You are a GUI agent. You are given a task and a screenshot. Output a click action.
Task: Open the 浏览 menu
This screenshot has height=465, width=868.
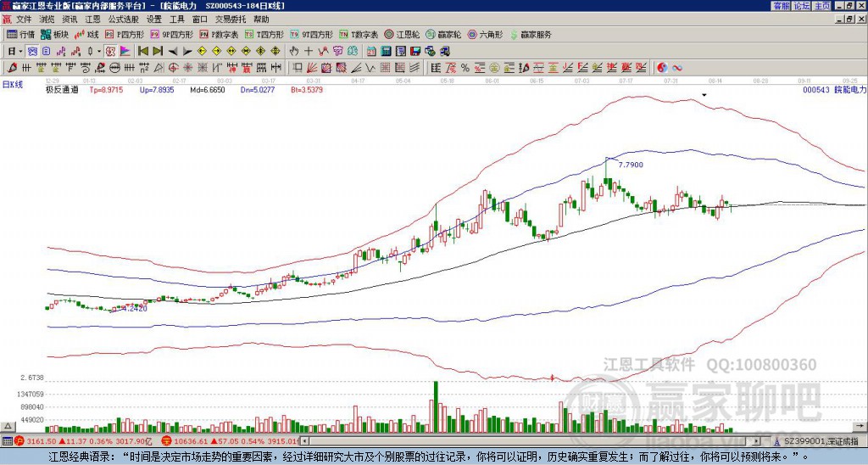(47, 20)
